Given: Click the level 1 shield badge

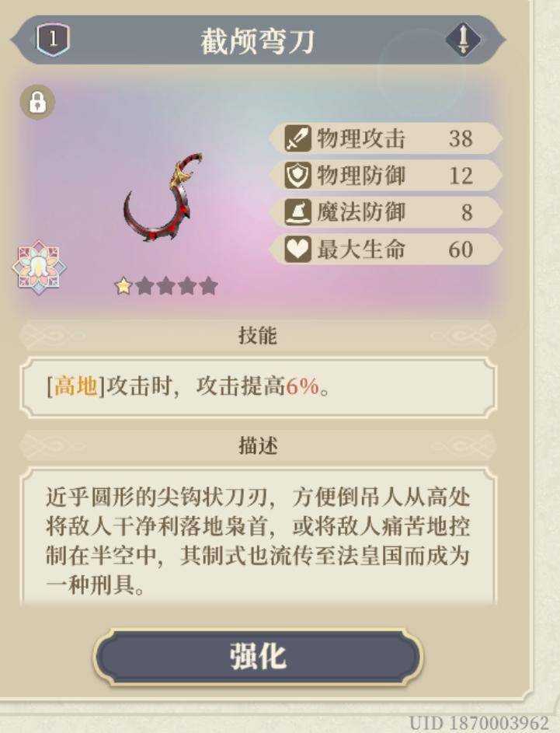Looking at the screenshot, I should 53,40.
